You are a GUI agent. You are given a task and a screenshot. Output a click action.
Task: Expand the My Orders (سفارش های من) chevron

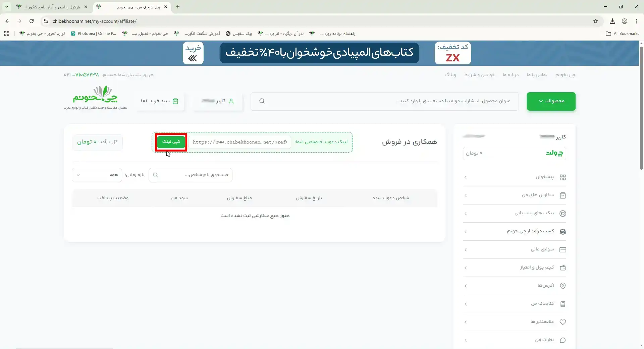pos(466,195)
